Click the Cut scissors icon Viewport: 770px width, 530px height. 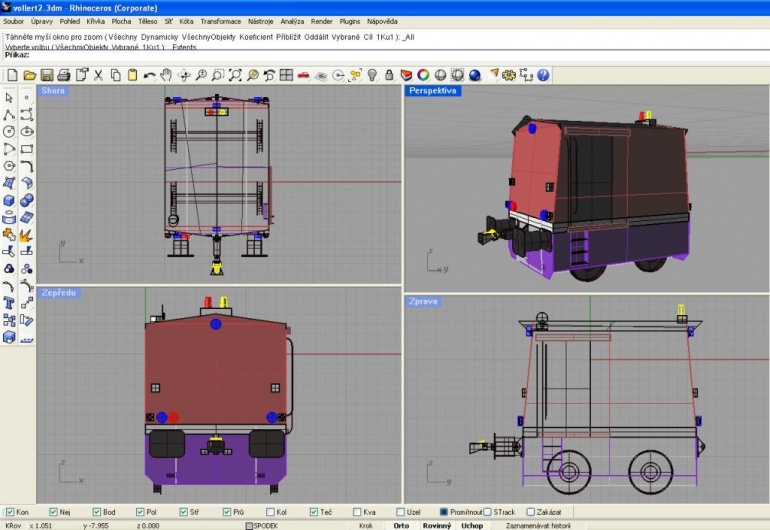(x=99, y=75)
